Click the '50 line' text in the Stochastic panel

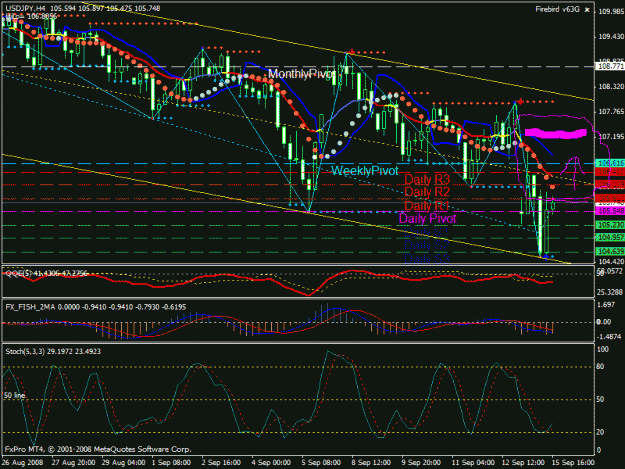pyautogui.click(x=15, y=395)
